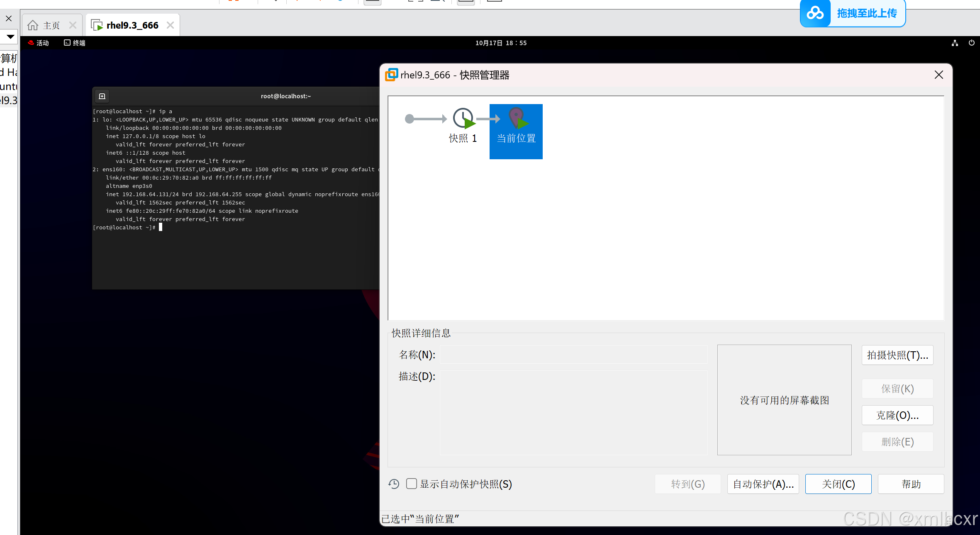Click the 帮助 help button
The height and width of the screenshot is (535, 980).
point(911,484)
